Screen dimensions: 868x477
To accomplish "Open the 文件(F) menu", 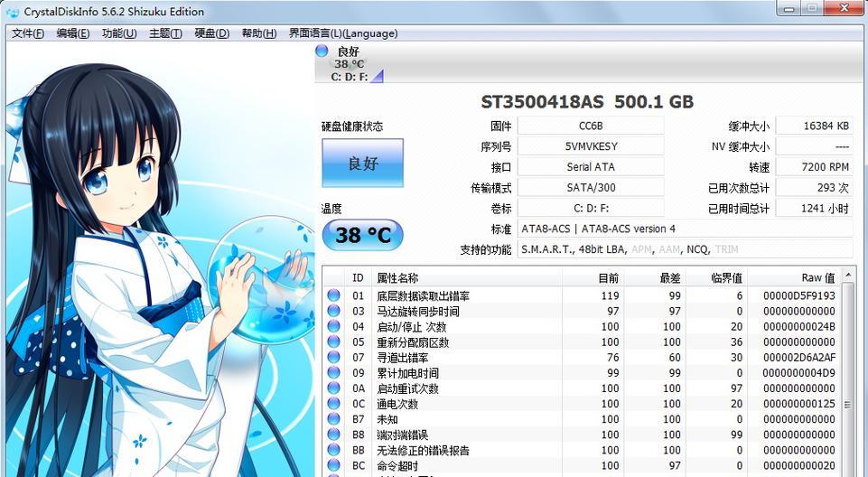I will [x=28, y=33].
